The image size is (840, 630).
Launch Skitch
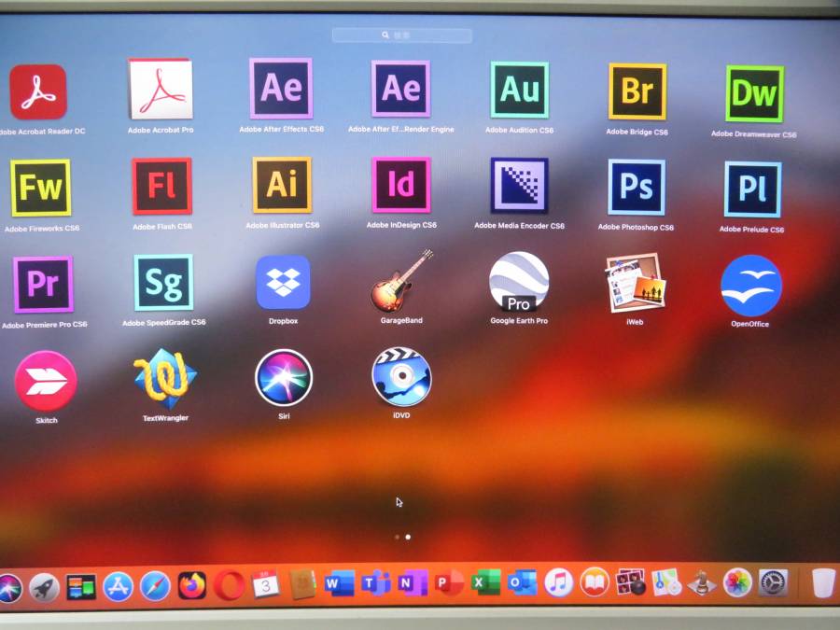(46, 381)
